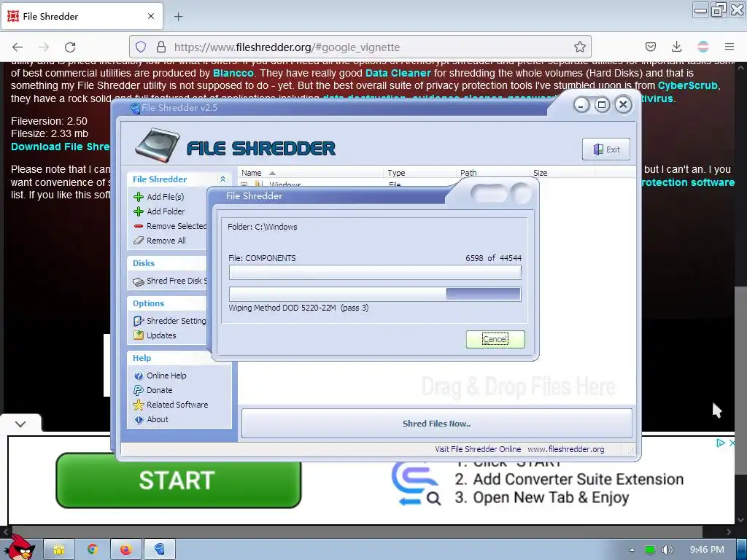
Task: Click the Updates icon in Options
Action: [139, 335]
